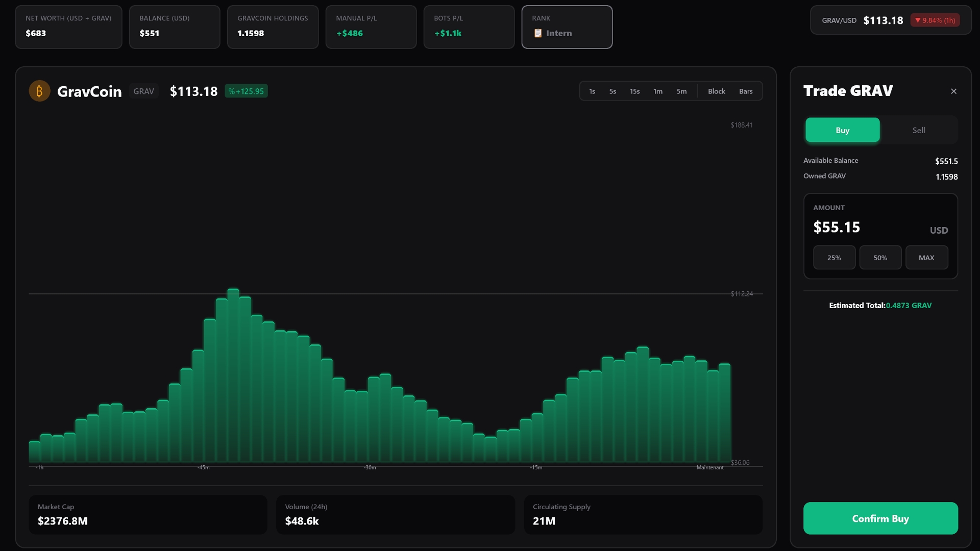This screenshot has height=551, width=980.
Task: Set amount to 25% of balance
Action: tap(834, 258)
